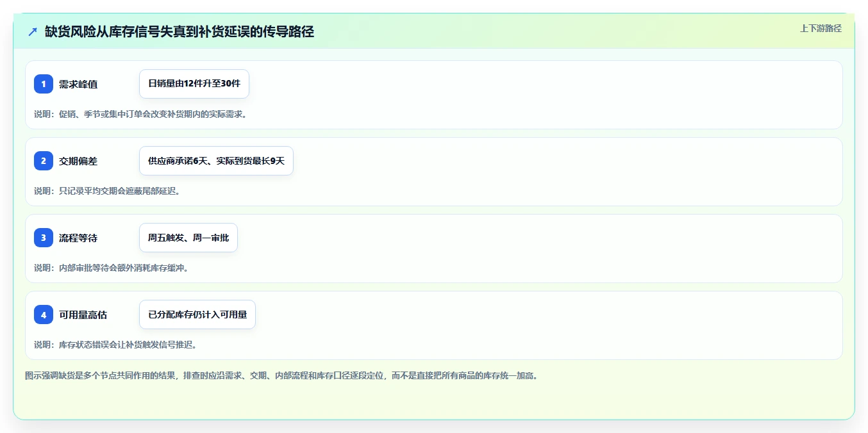
Task: Click step number 1 badge
Action: 44,84
